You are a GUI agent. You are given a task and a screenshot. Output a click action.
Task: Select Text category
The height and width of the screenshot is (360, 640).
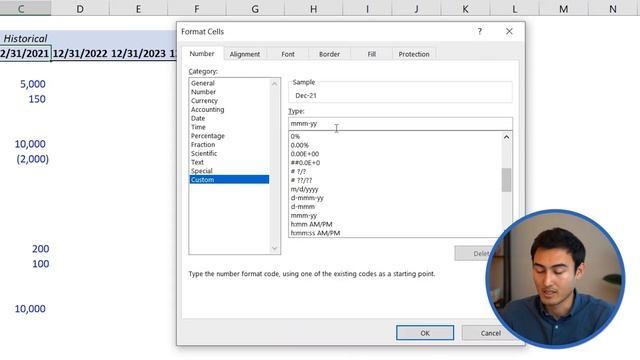(x=229, y=162)
